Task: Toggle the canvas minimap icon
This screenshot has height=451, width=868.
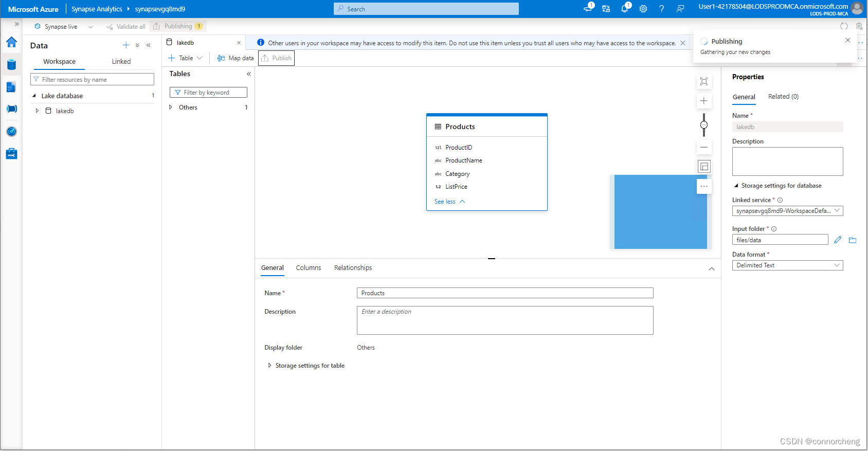Action: coord(704,167)
